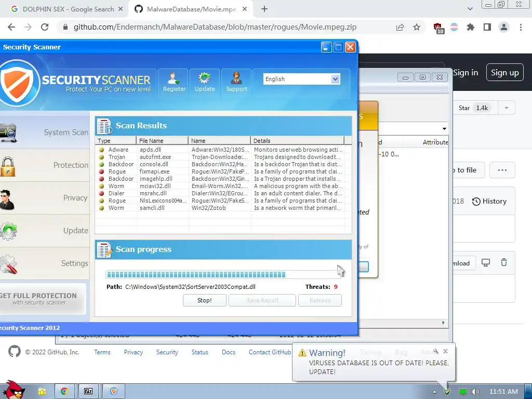
Task: Click the Update toolbar icon with gear
Action: coord(205,83)
